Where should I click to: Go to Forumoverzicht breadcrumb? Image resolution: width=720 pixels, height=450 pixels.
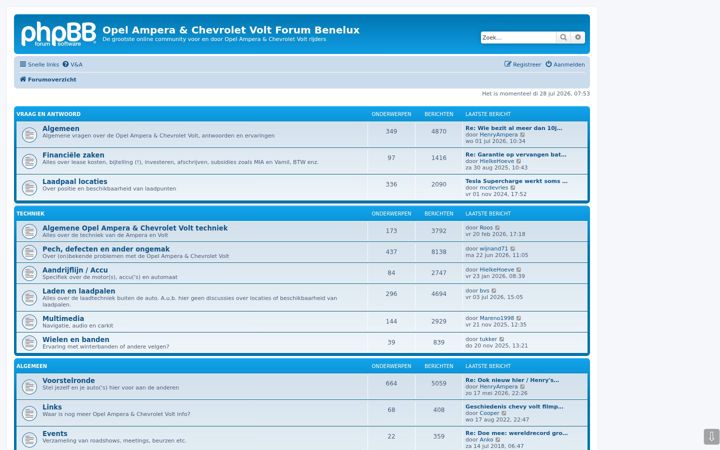pos(48,79)
